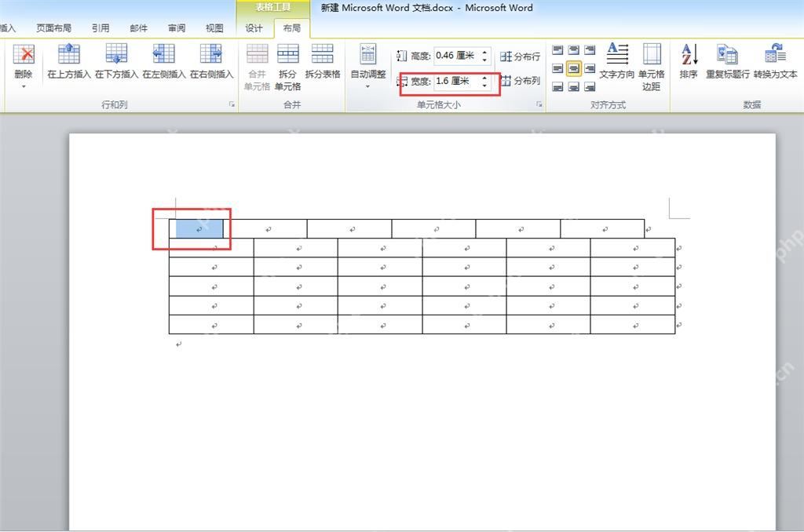The width and height of the screenshot is (804, 532).
Task: Set alignment to bottom left
Action: (x=558, y=86)
